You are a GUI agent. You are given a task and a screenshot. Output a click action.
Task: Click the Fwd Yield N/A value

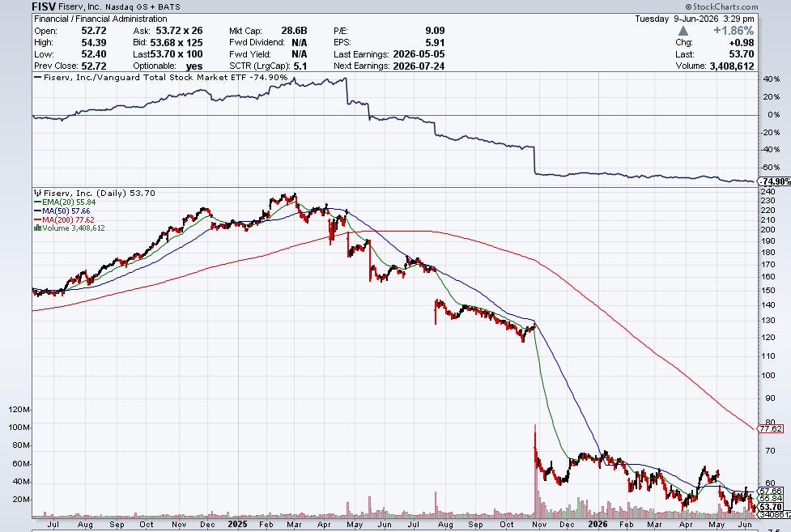[299, 54]
